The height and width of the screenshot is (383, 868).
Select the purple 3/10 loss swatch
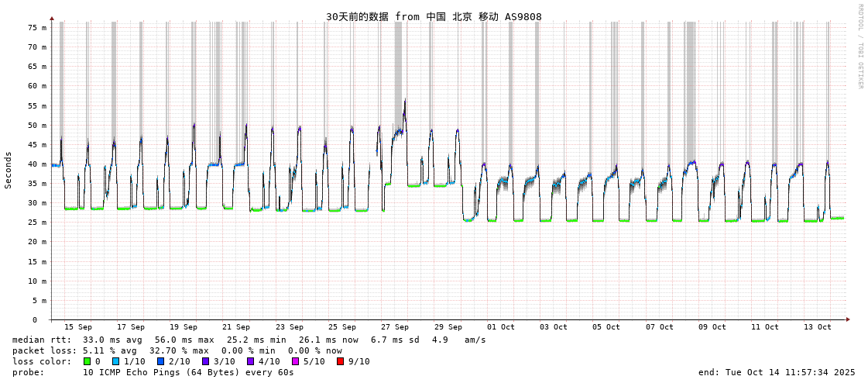205,361
